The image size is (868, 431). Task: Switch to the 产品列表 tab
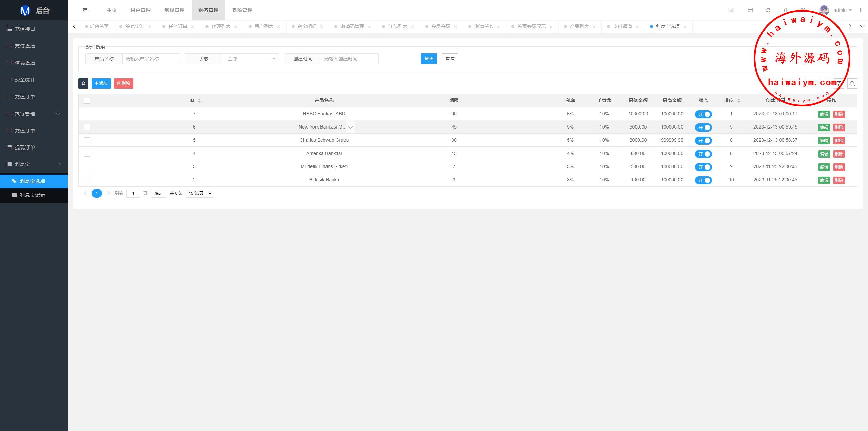point(579,26)
